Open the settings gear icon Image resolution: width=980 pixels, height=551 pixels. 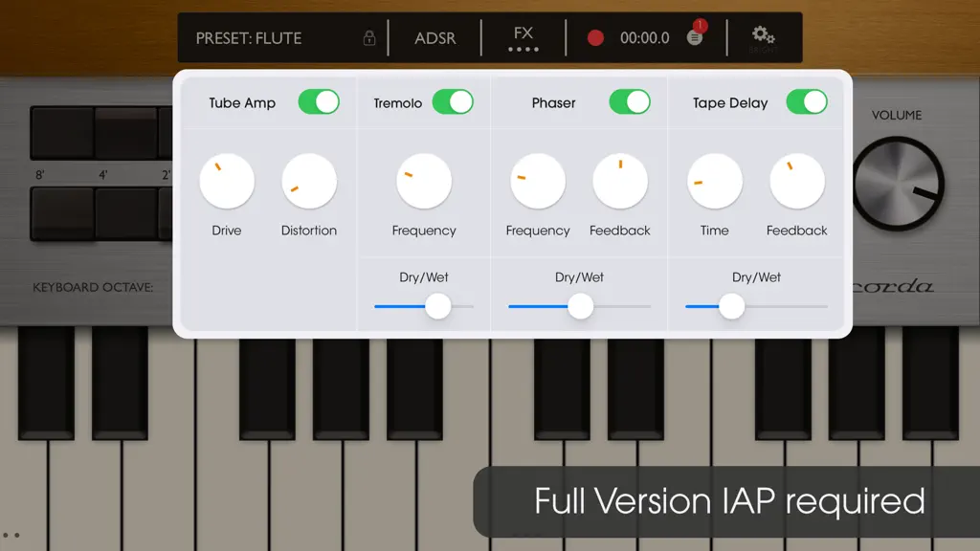[x=763, y=35]
